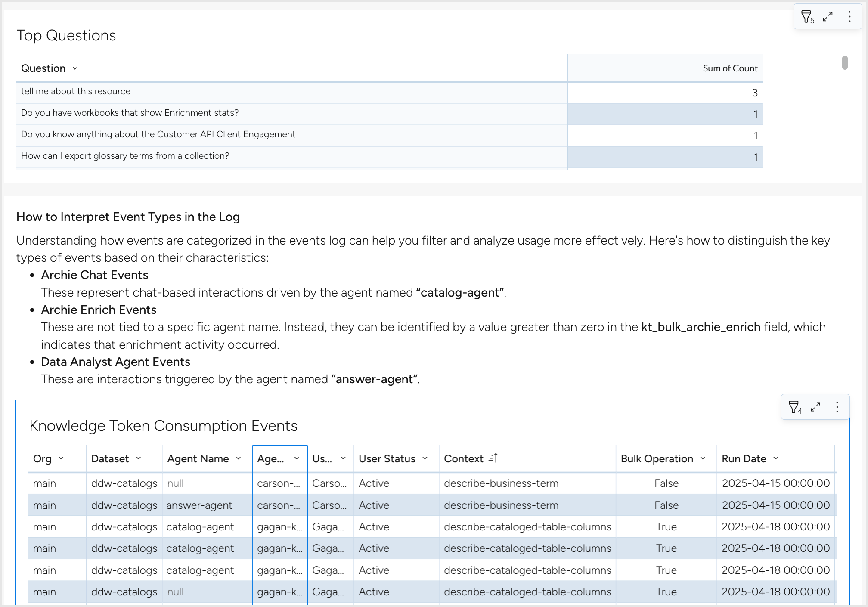This screenshot has width=868, height=607.
Task: Open Knowledge Token Consumption Events filter icon
Action: (795, 407)
